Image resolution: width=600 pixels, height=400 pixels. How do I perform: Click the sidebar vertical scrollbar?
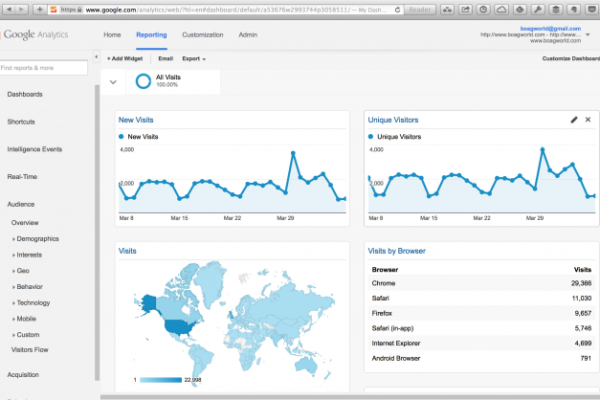pos(97,233)
